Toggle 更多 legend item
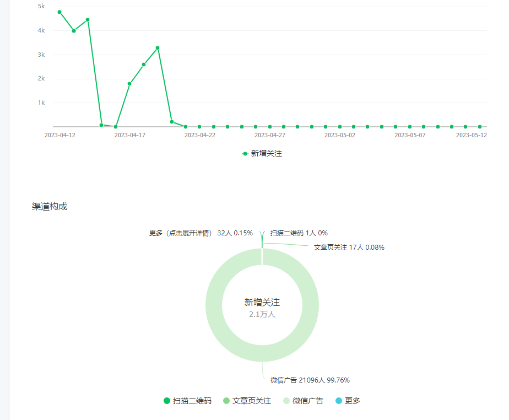Screen dimensions: 509x420 pyautogui.click(x=348, y=401)
